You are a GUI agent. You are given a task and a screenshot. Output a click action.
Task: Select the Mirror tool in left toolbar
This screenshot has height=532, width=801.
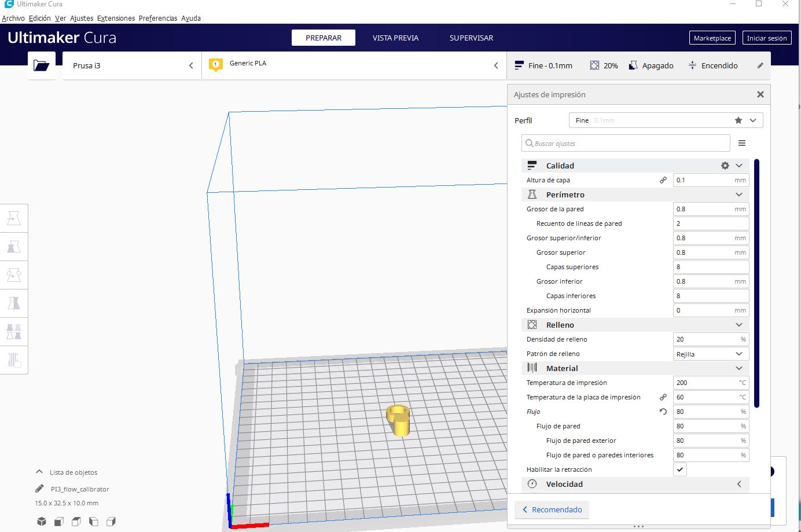click(x=14, y=303)
